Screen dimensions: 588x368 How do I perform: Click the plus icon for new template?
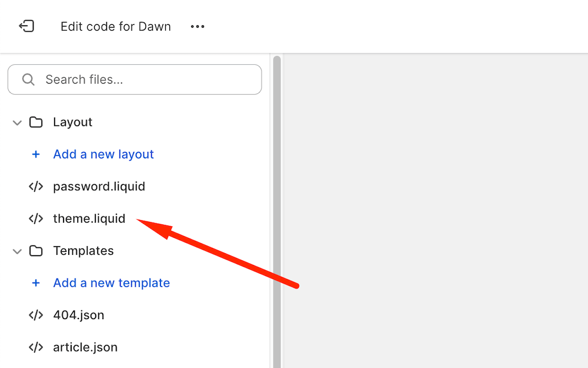[36, 283]
